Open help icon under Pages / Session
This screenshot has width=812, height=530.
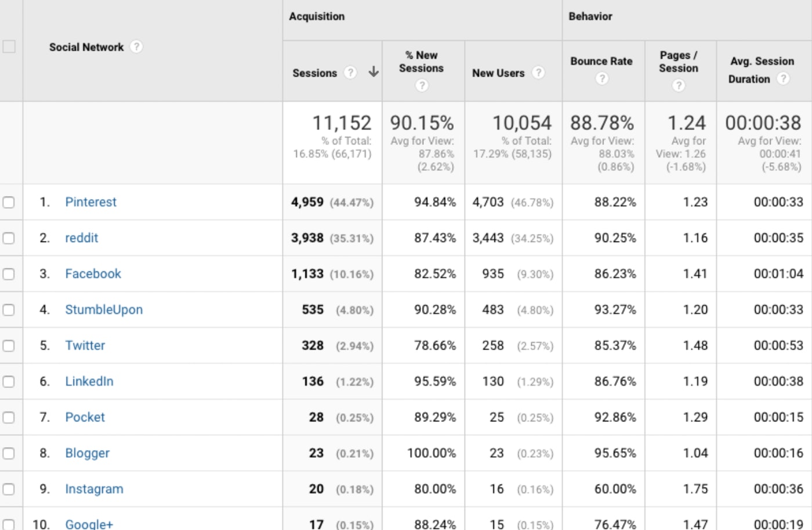pos(679,86)
